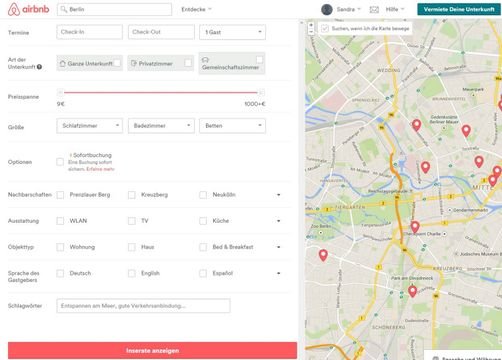Screen dimensions: 502x360
Task: Check the Kreuzberg neighborhood
Action: (x=132, y=195)
